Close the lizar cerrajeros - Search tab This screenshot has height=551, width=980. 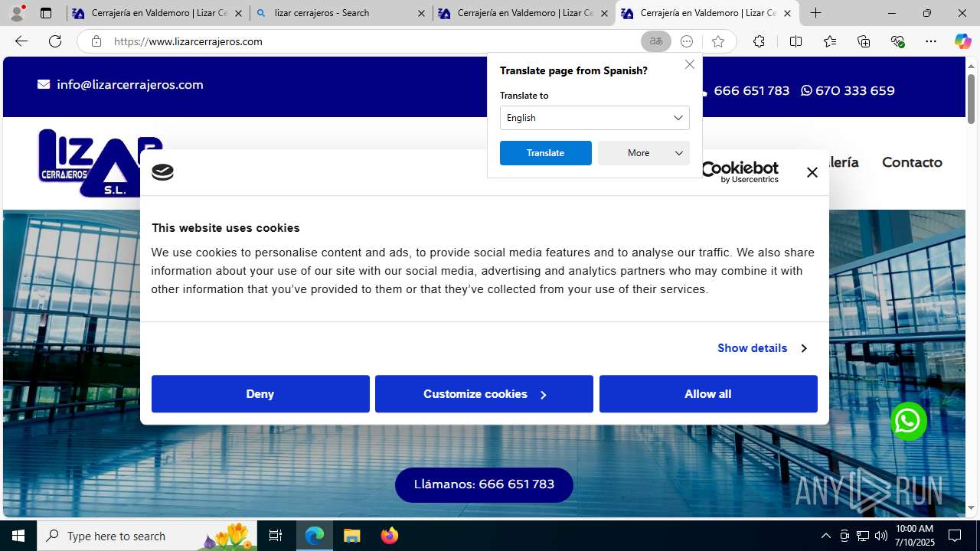(x=421, y=13)
